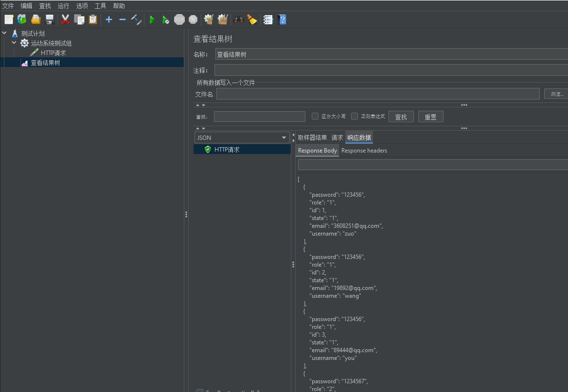Open the JSON renderer dropdown
Image resolution: width=568 pixels, height=392 pixels.
pyautogui.click(x=242, y=137)
